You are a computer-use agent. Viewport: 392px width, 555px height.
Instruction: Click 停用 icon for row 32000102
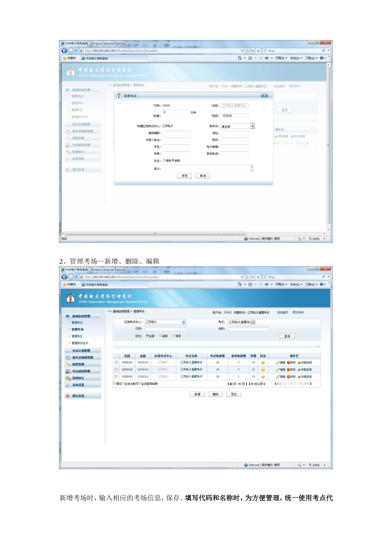click(x=289, y=370)
